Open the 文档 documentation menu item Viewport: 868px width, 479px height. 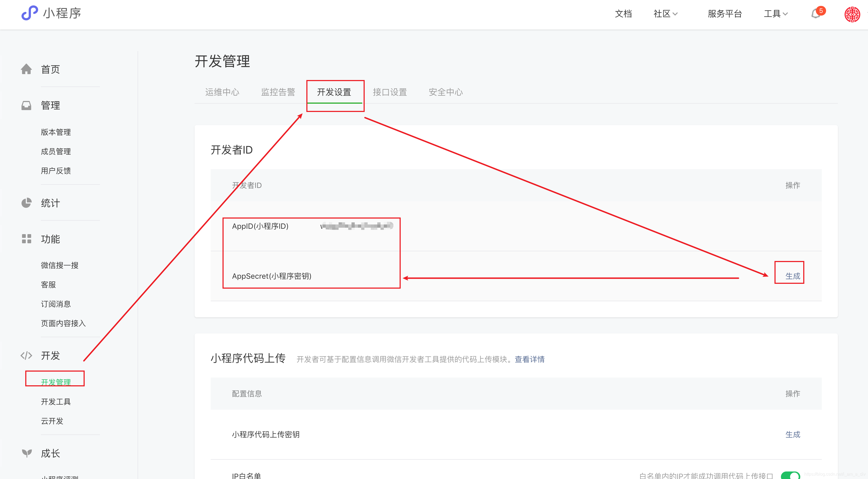pos(623,14)
